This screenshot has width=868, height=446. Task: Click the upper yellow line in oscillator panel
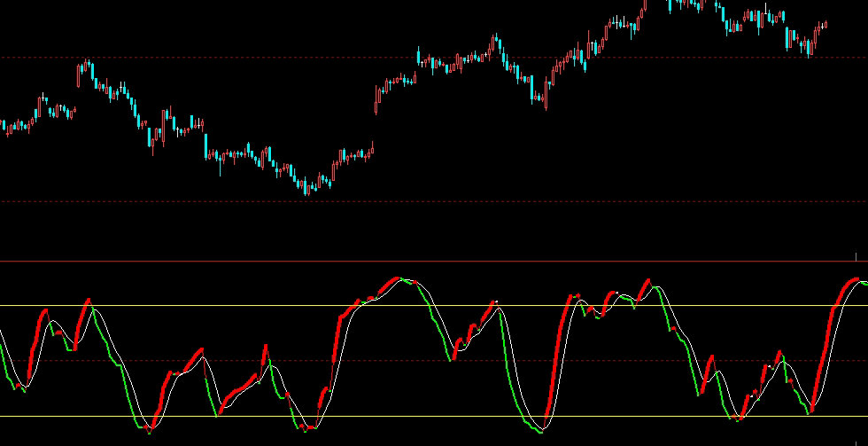(x=434, y=305)
